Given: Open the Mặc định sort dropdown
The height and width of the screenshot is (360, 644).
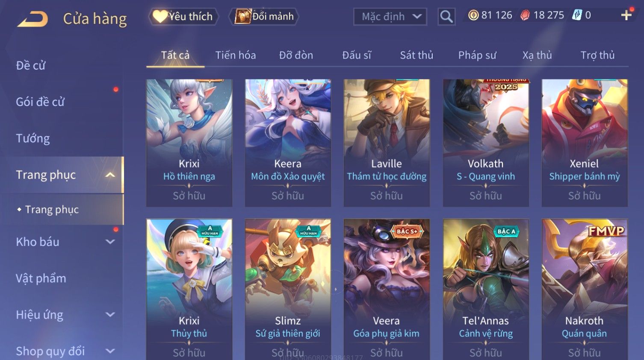Looking at the screenshot, I should point(390,17).
